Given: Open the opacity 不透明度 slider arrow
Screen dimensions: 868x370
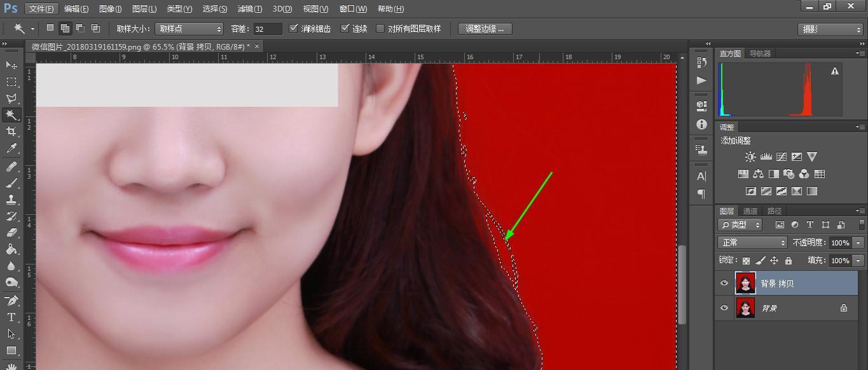Looking at the screenshot, I should point(859,243).
